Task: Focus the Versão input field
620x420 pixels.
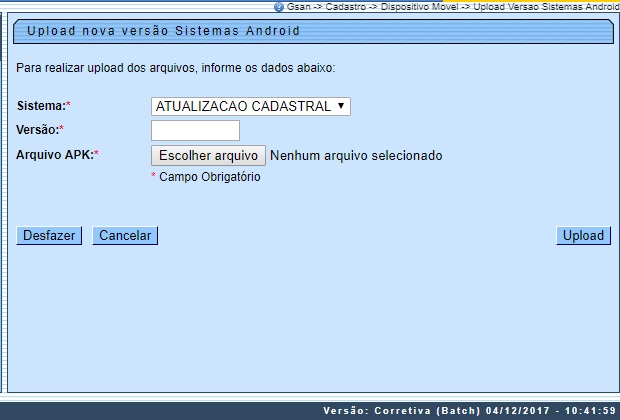Action: click(195, 131)
